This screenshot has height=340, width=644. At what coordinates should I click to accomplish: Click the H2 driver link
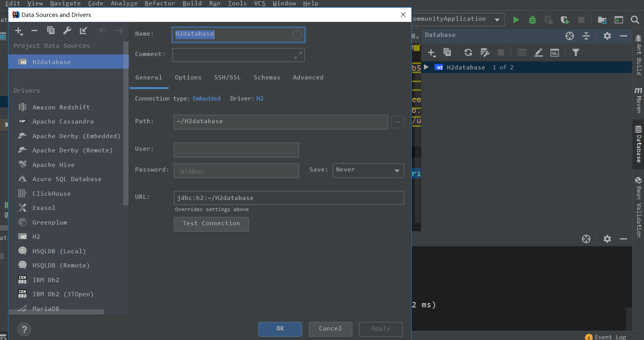click(x=260, y=99)
